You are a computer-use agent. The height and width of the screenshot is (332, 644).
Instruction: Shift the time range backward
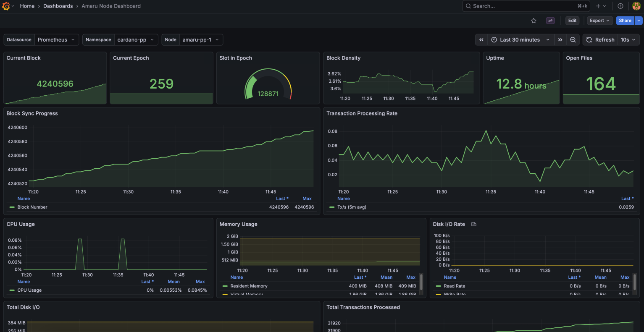point(481,40)
